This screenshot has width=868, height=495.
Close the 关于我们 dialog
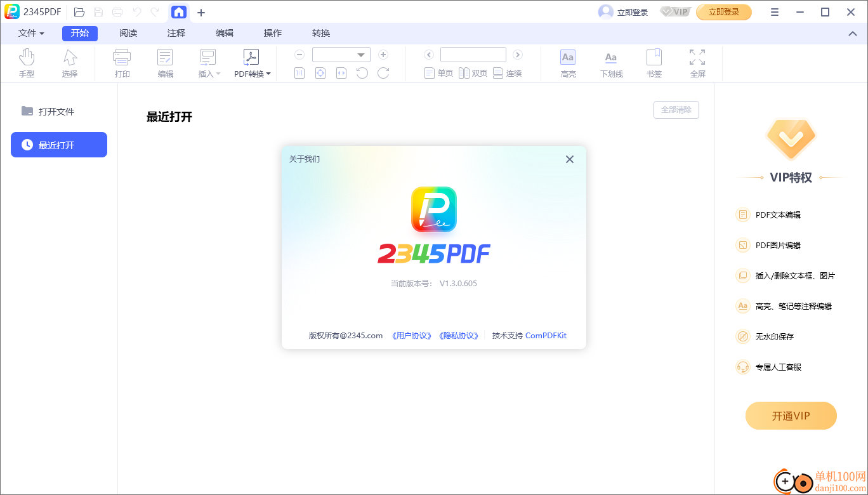click(570, 159)
